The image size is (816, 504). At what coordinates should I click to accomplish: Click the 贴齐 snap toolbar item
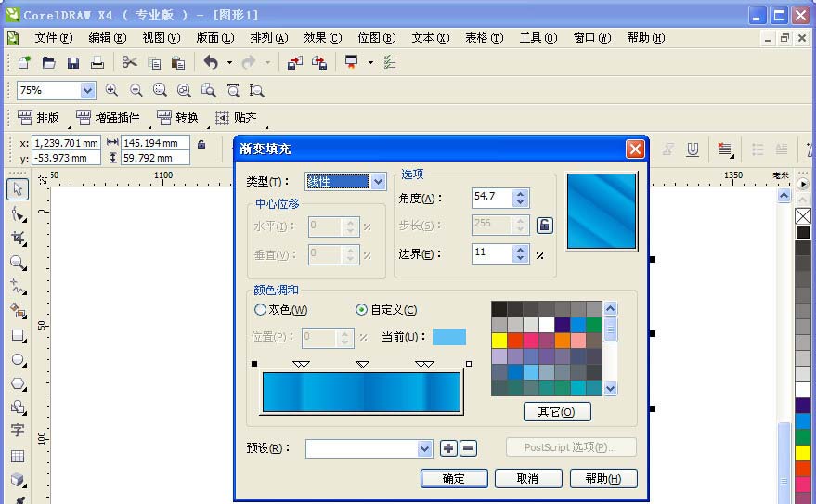[x=236, y=118]
